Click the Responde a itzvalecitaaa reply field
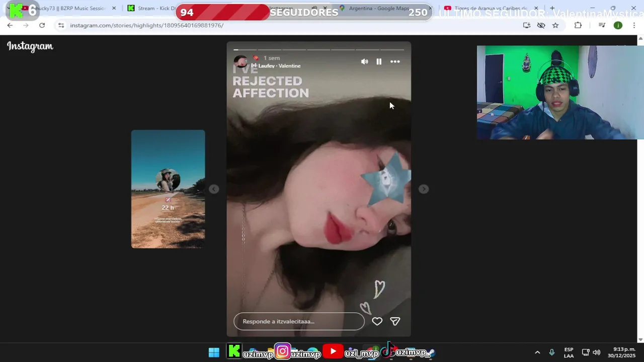Image resolution: width=644 pixels, height=362 pixels. 299,321
